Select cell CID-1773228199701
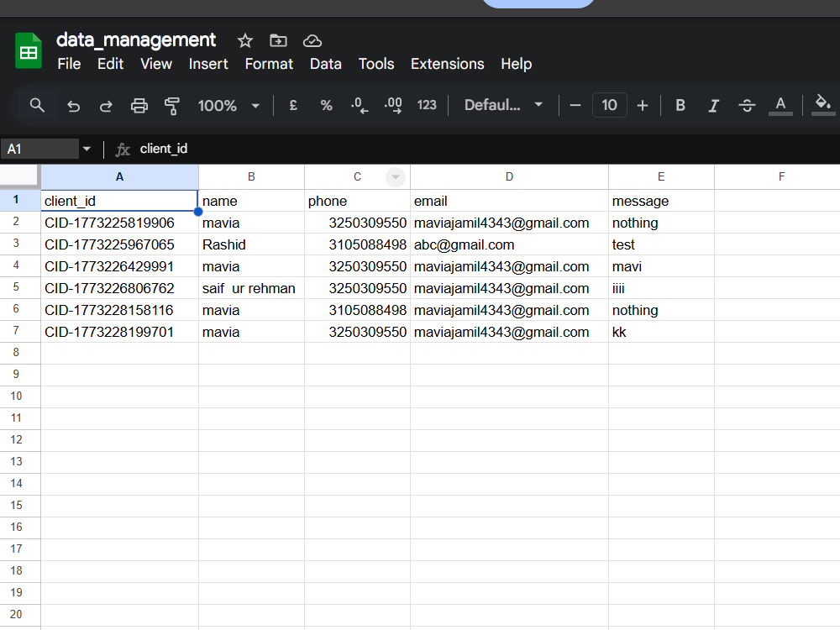This screenshot has width=840, height=630. [119, 332]
